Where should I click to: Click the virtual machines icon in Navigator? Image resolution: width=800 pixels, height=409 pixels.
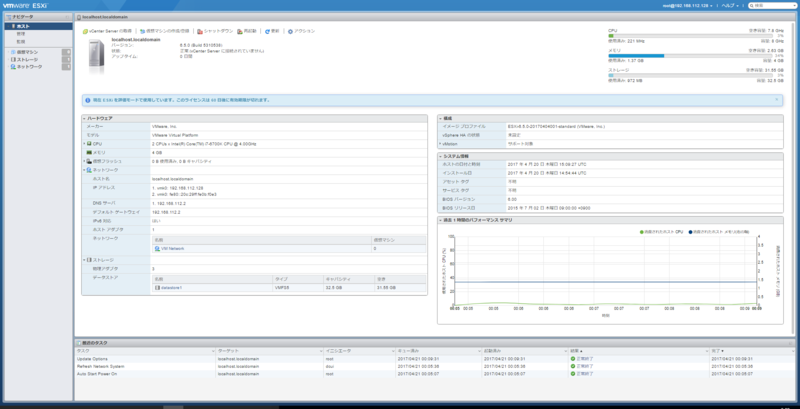pos(13,52)
